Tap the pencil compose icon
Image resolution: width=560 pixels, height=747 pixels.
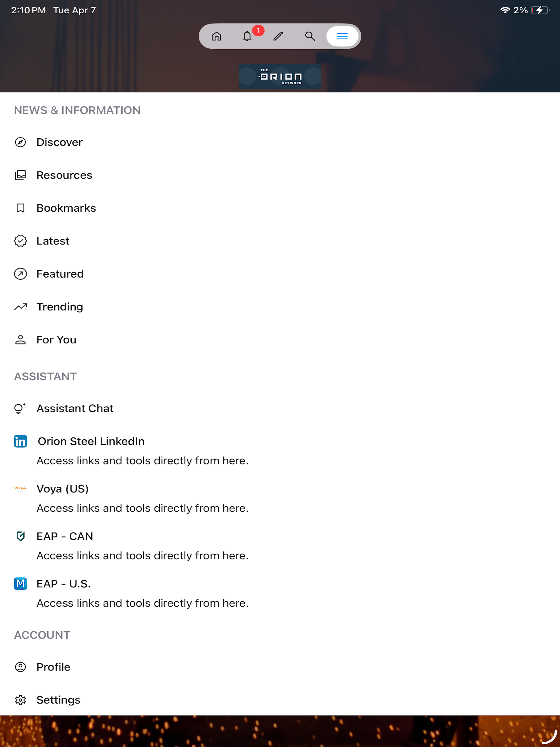[278, 36]
